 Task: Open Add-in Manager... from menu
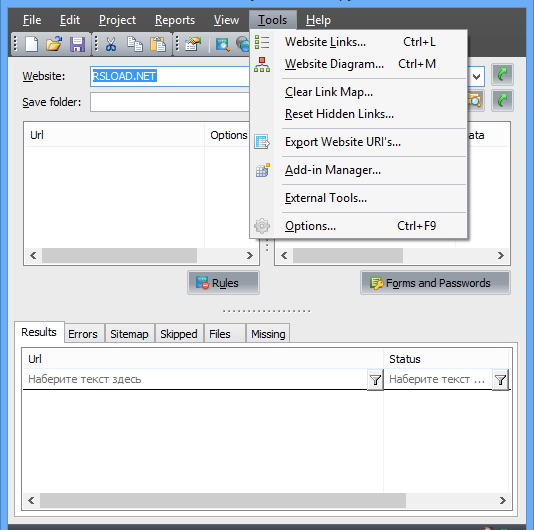click(x=358, y=170)
